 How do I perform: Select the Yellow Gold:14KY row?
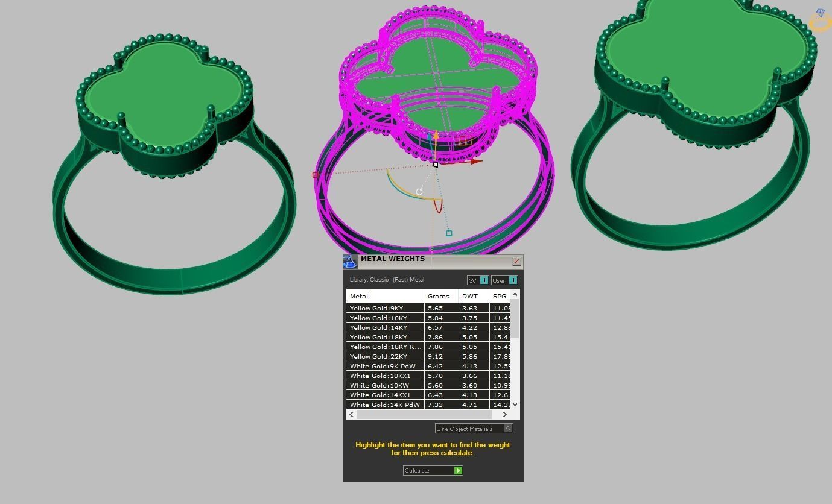click(428, 327)
